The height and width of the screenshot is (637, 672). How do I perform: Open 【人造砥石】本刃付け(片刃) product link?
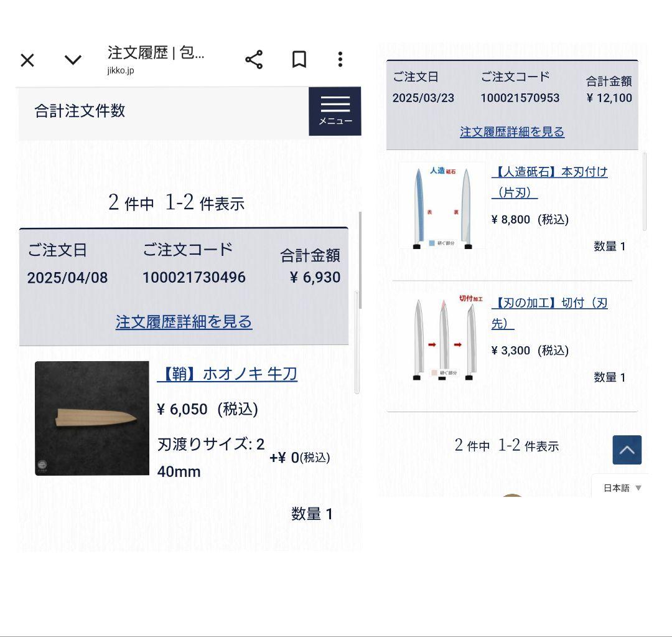tap(549, 182)
